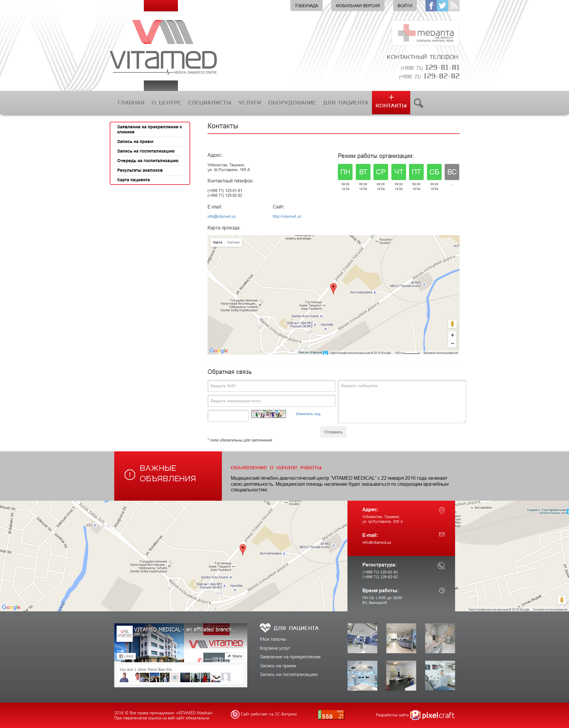Viewport: 569px width, 728px height.
Task: Switch language via Ўзбекчада button
Action: coord(306,6)
